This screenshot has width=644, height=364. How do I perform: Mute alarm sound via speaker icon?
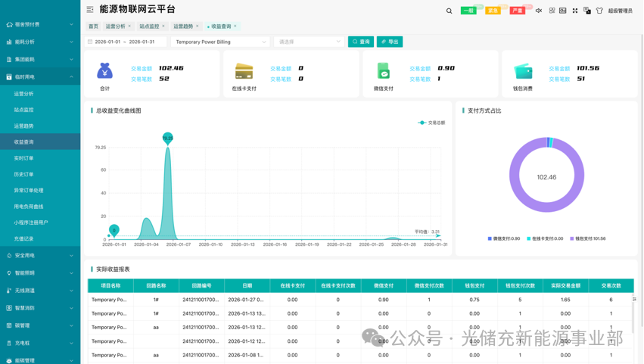click(539, 11)
